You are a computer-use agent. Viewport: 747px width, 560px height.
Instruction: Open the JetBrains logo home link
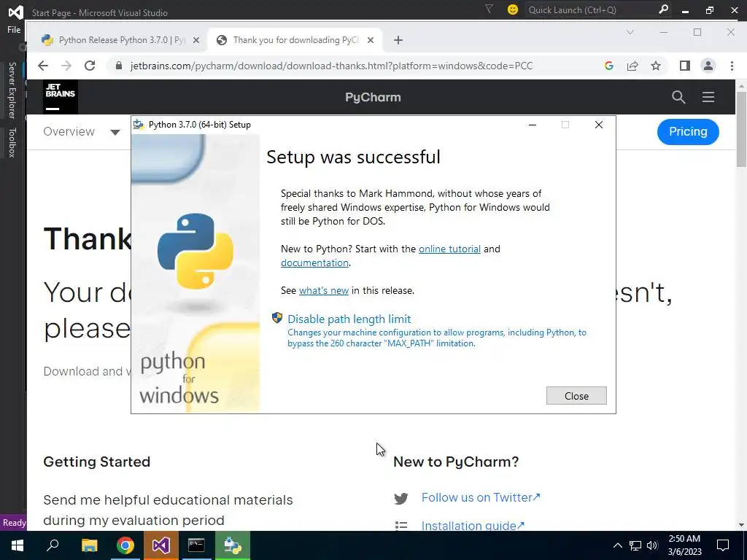(61, 97)
